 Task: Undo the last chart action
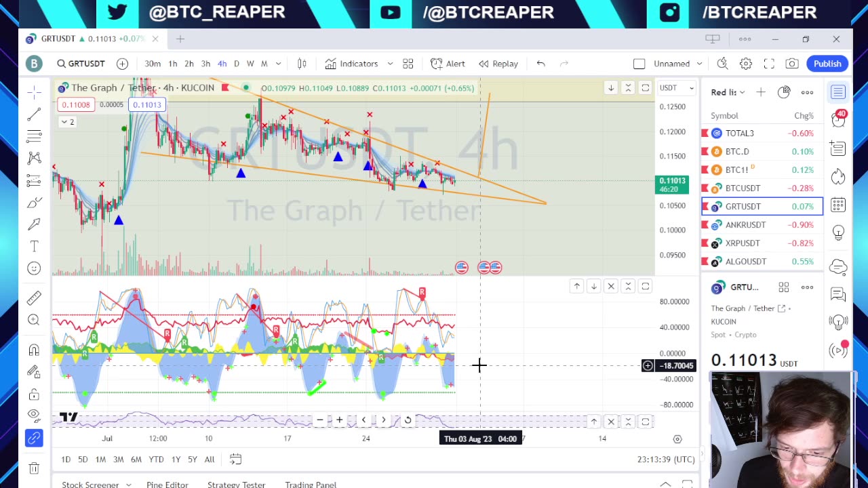click(540, 64)
